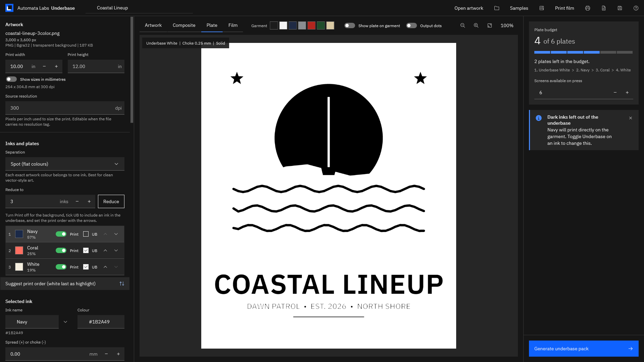Click Generate underbase pack
644x362 pixels.
(584, 349)
